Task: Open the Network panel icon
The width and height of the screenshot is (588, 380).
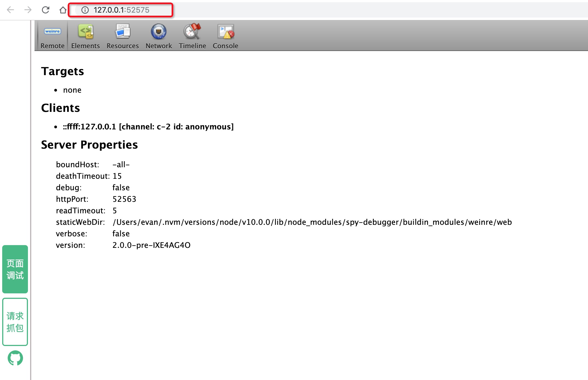Action: click(x=159, y=31)
